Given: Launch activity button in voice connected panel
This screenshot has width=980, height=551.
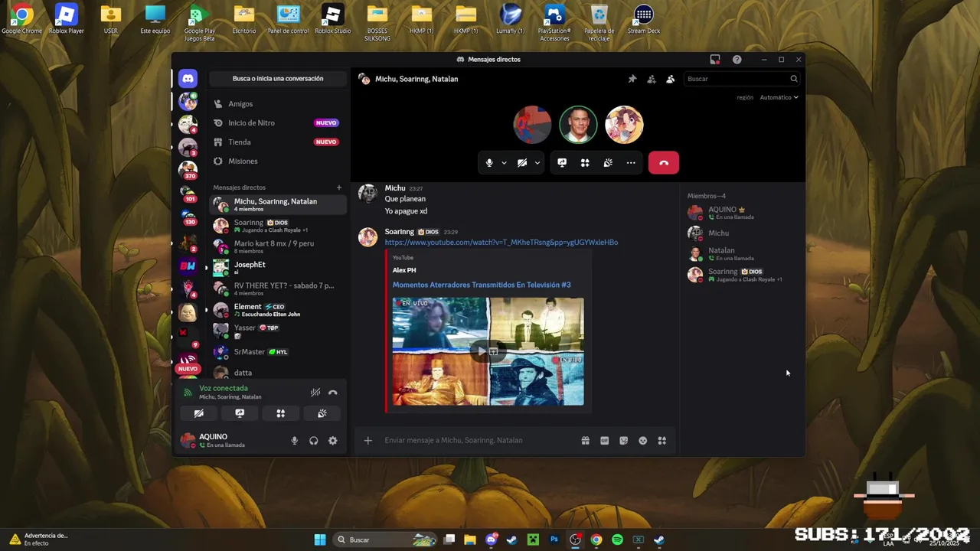Looking at the screenshot, I should [281, 413].
